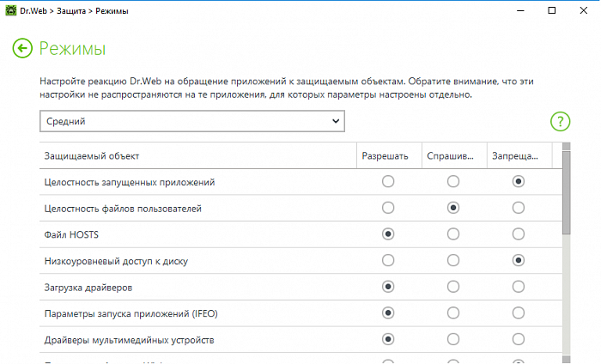This screenshot has height=364, width=601.
Task: Open the Средний mode dropdown
Action: tap(192, 121)
